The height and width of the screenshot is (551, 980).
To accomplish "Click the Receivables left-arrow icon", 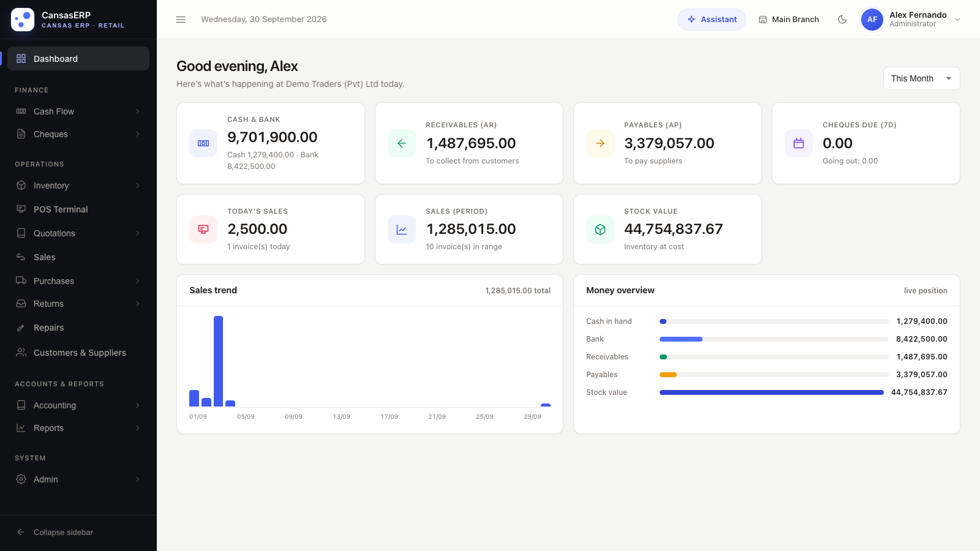I will [402, 143].
